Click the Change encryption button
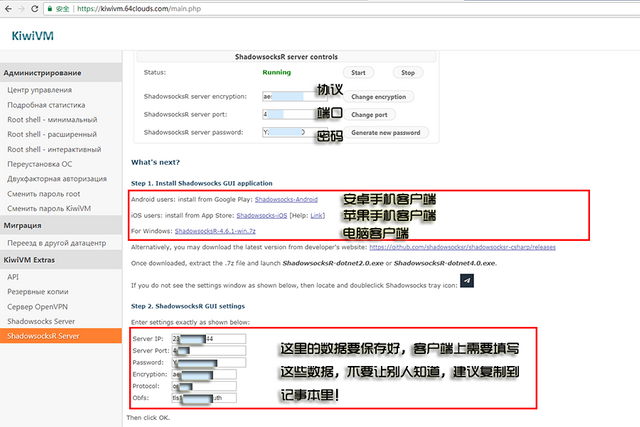Screen dimensions: 640x427 click(378, 97)
